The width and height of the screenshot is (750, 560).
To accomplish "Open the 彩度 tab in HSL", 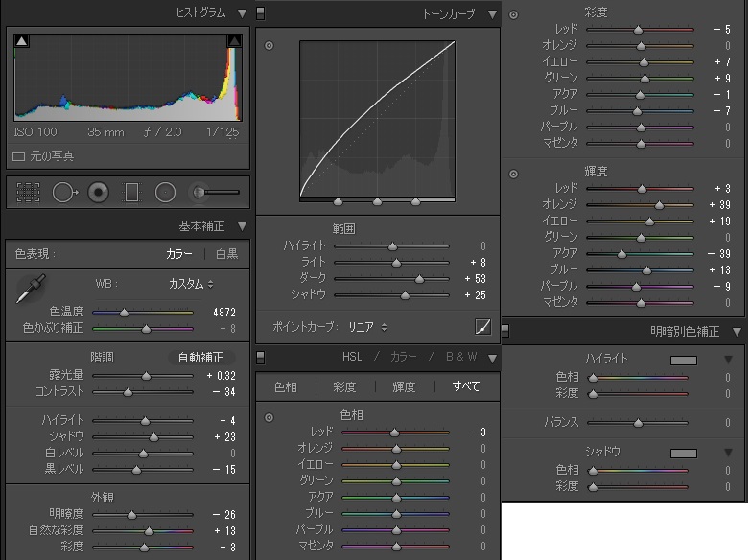I will pyautogui.click(x=344, y=386).
